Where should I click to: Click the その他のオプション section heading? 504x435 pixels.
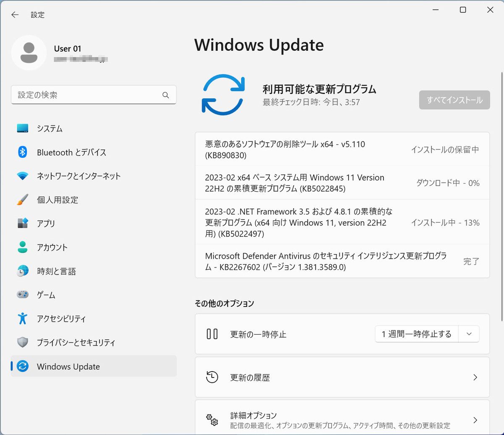point(224,303)
